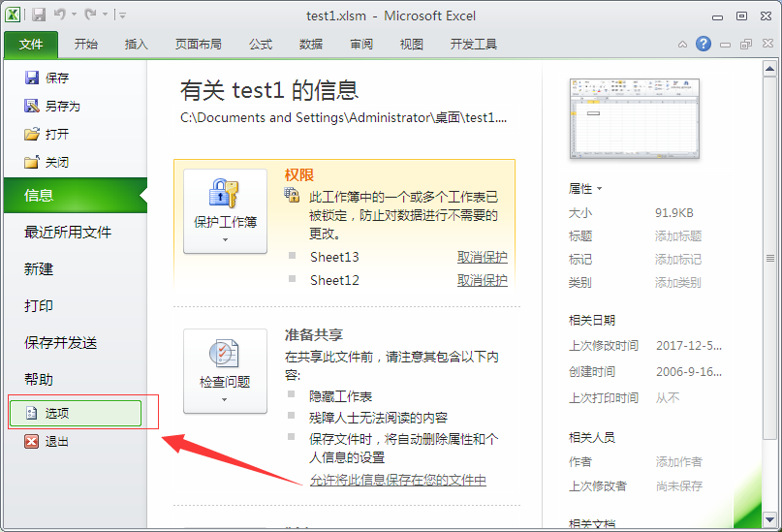Click the 残障人士无法阅读的内容 list item
Image resolution: width=782 pixels, height=532 pixels.
click(x=379, y=418)
